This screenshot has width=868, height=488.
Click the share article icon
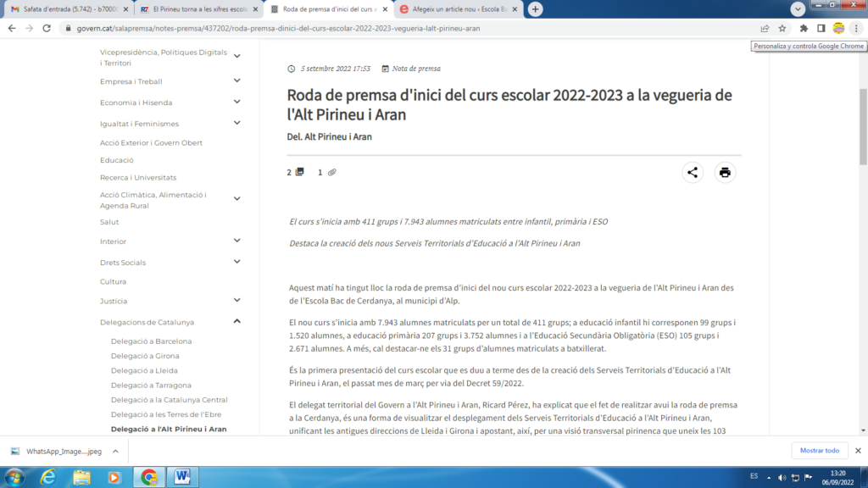pyautogui.click(x=693, y=173)
